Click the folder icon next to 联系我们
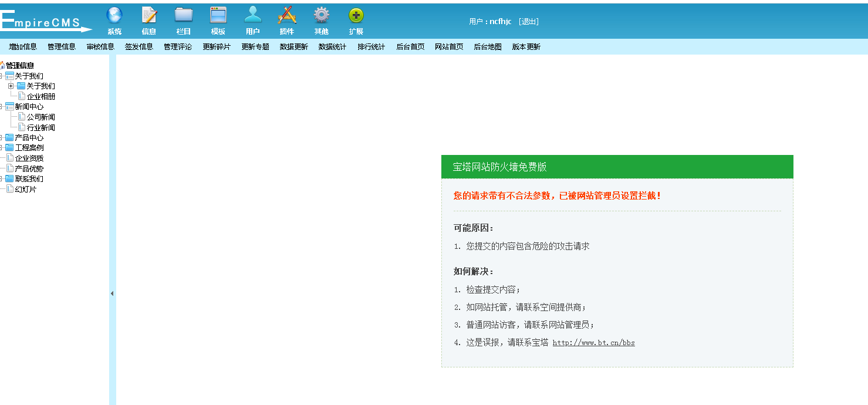This screenshot has height=405, width=868. [9, 178]
